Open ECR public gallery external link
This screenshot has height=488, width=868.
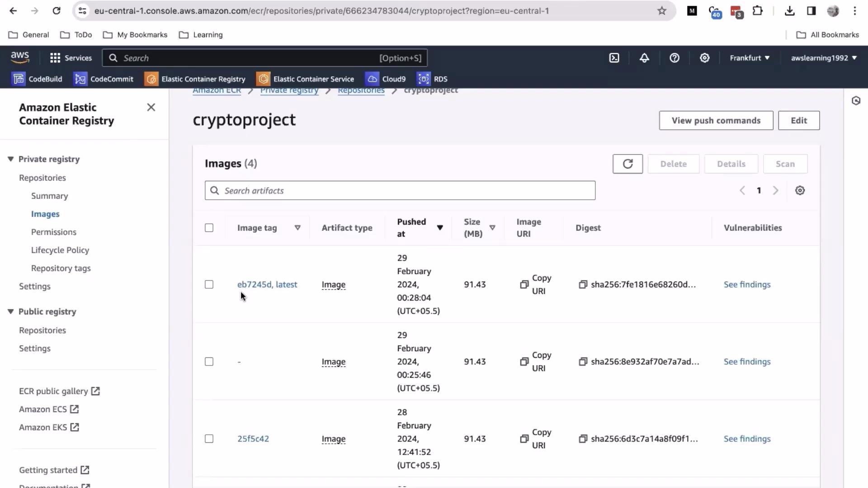click(x=59, y=391)
